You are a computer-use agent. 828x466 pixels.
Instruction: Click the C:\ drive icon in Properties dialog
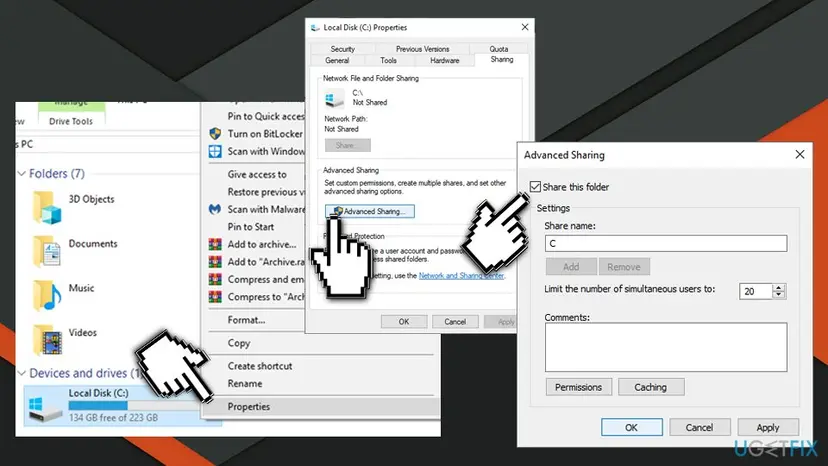pos(334,99)
